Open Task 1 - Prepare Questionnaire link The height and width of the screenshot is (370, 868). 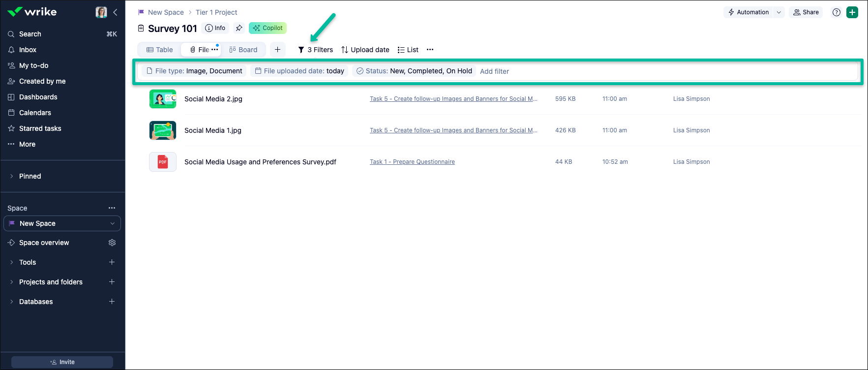412,162
